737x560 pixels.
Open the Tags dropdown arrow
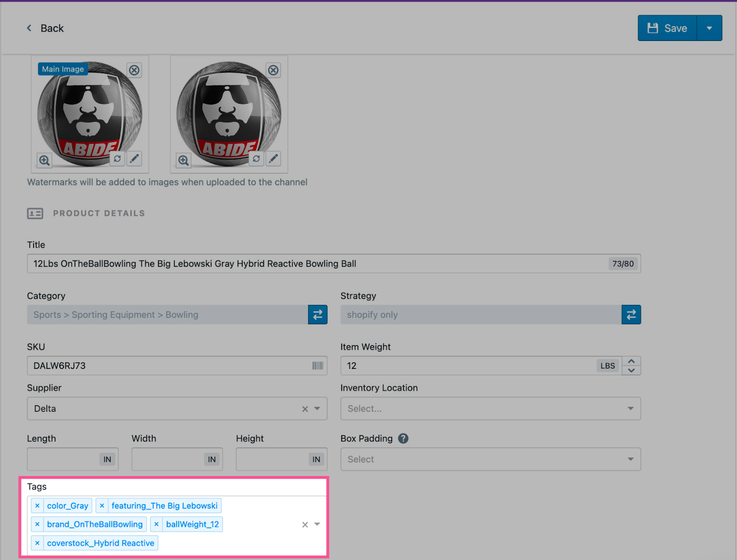click(x=317, y=524)
